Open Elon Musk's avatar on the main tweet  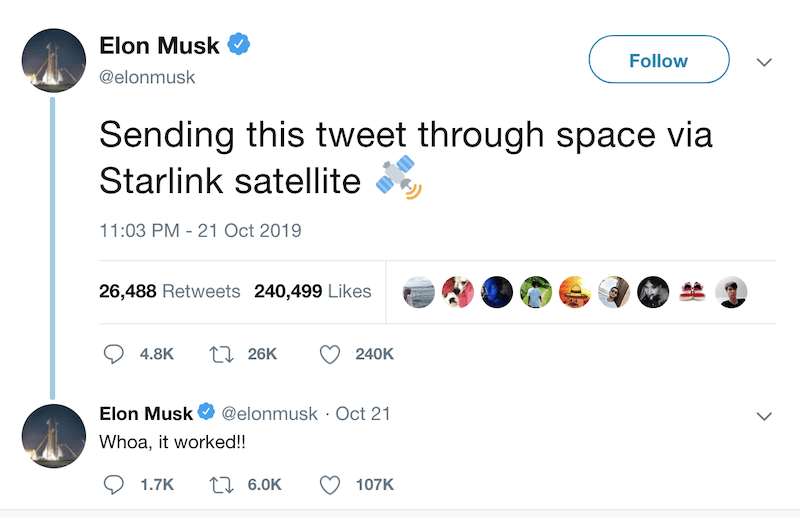point(53,60)
